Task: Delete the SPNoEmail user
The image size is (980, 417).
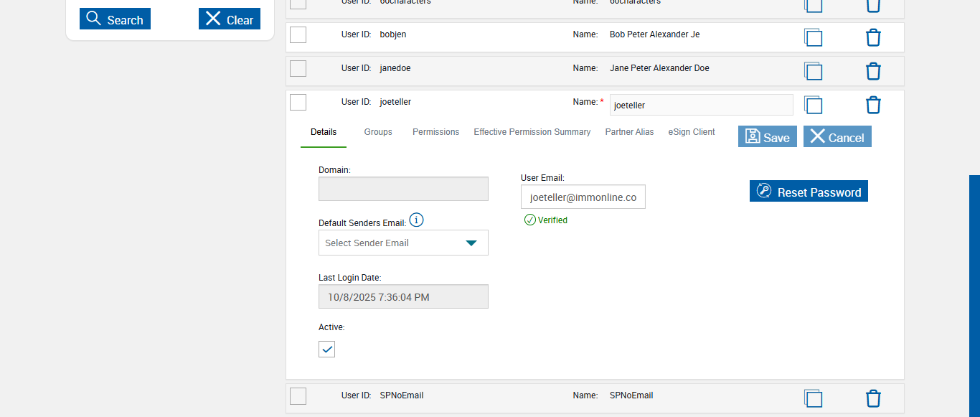Action: click(x=873, y=398)
